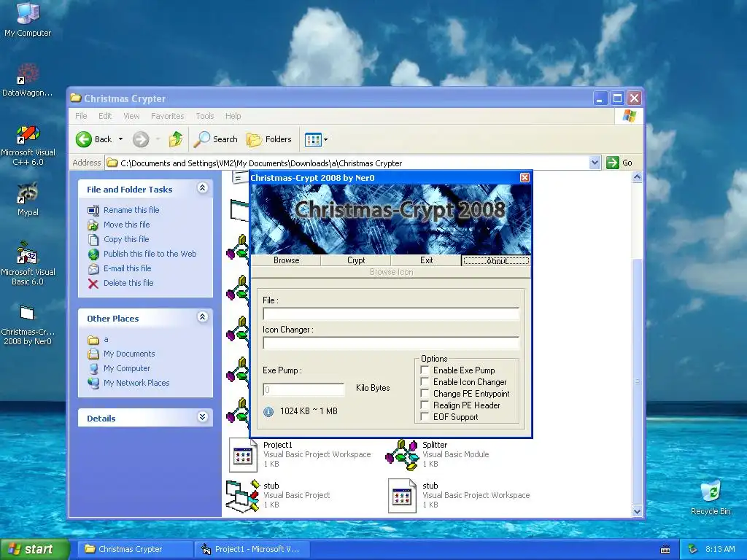Click Publish this file to the Web

(150, 254)
